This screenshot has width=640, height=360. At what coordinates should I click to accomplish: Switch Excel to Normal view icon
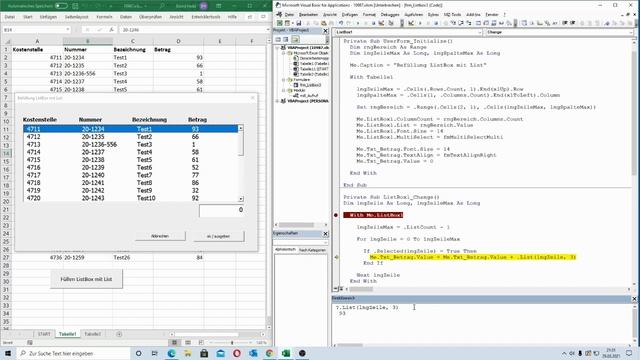click(x=174, y=342)
